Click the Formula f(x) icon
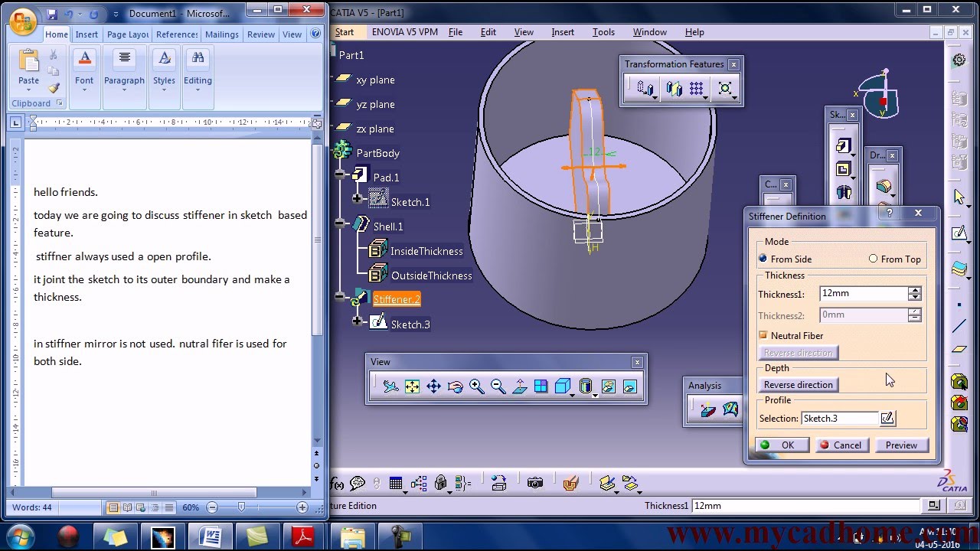 click(338, 483)
